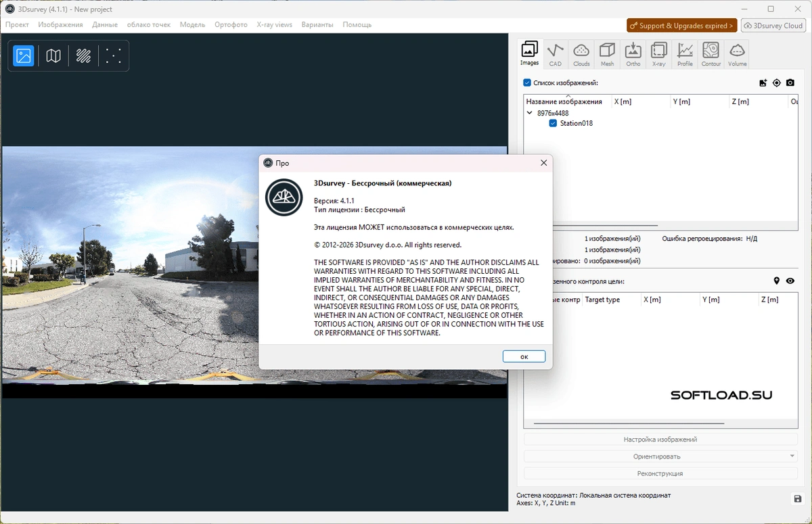This screenshot has height=524, width=812.
Task: Open the Ортофото menu
Action: [231, 25]
